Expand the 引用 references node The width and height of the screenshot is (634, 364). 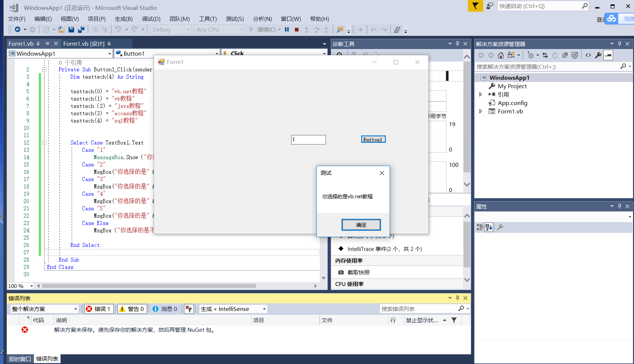[x=481, y=94]
